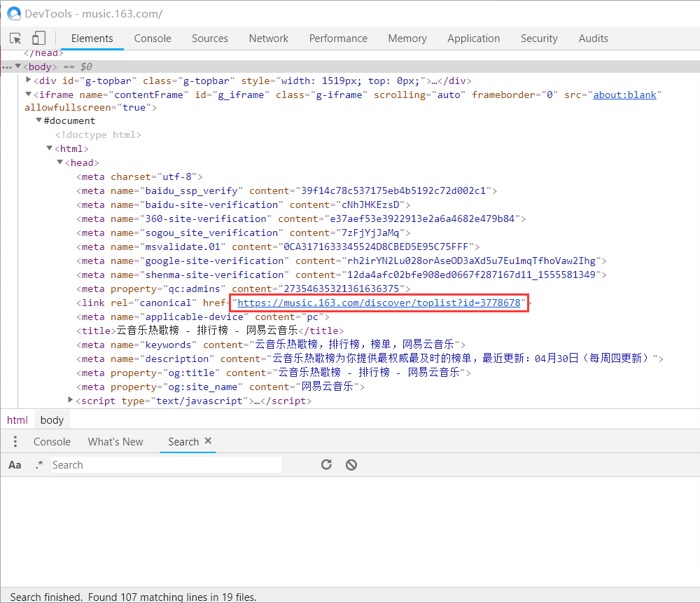Collapse the inner html node

[x=50, y=148]
